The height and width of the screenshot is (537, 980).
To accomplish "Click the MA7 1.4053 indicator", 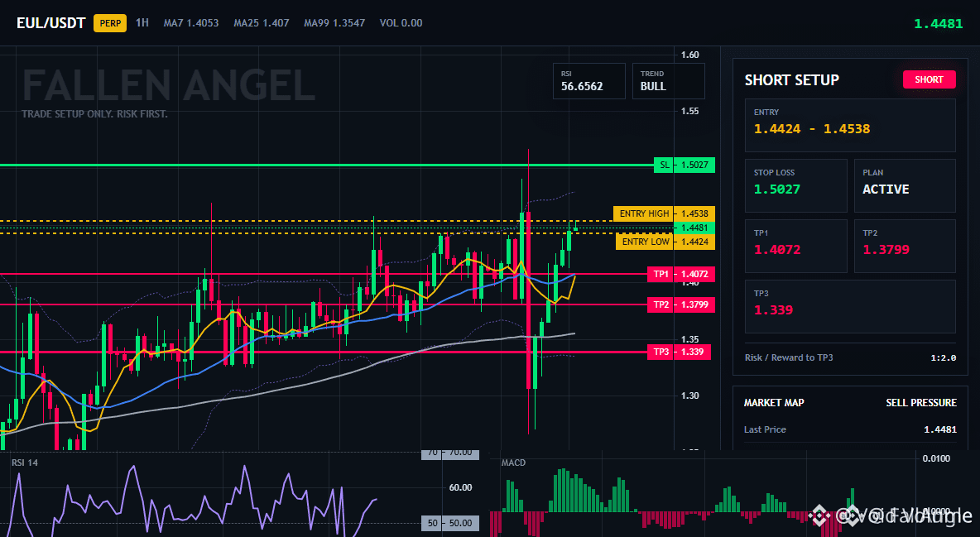I will pyautogui.click(x=191, y=23).
